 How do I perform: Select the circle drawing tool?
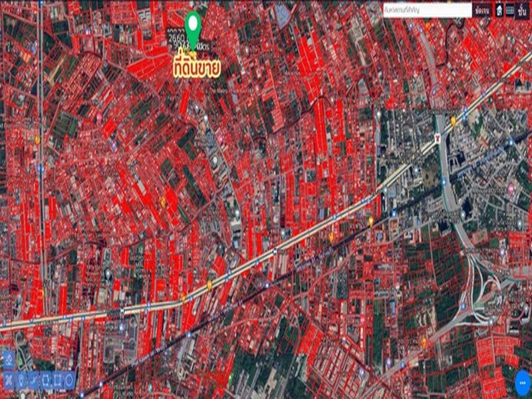[x=69, y=380]
